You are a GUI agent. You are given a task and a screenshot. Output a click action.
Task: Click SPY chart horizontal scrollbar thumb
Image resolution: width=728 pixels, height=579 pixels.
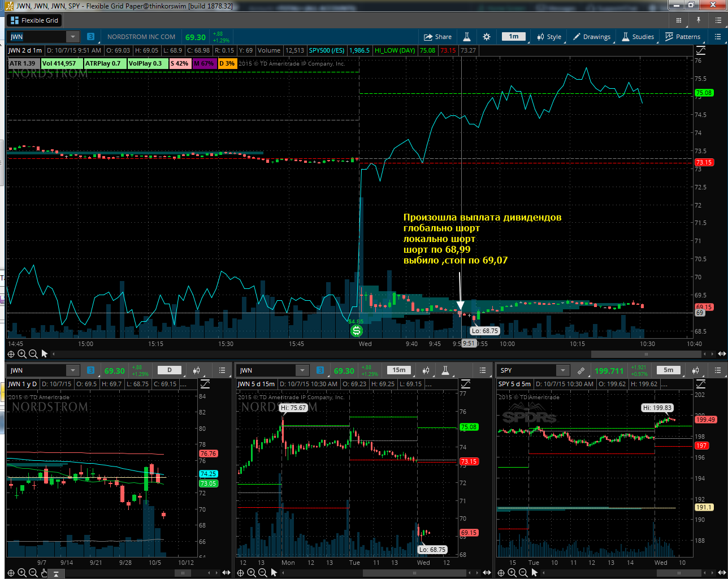(679, 573)
